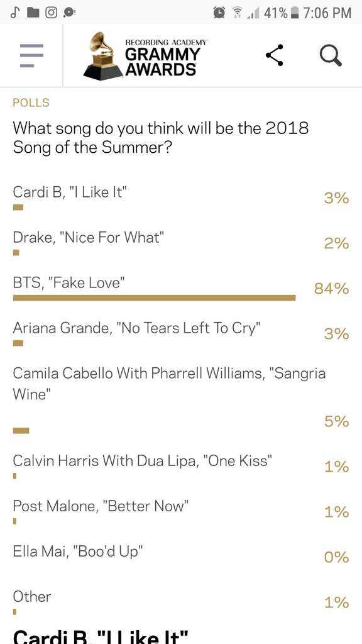Tap the music note notification icon
Image resolution: width=362 pixels, height=644 pixels.
[x=16, y=13]
